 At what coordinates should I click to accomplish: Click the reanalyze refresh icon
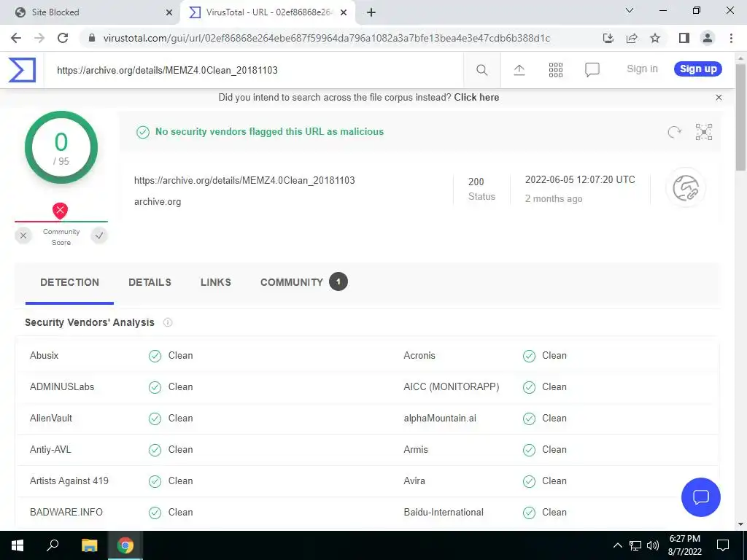click(674, 132)
